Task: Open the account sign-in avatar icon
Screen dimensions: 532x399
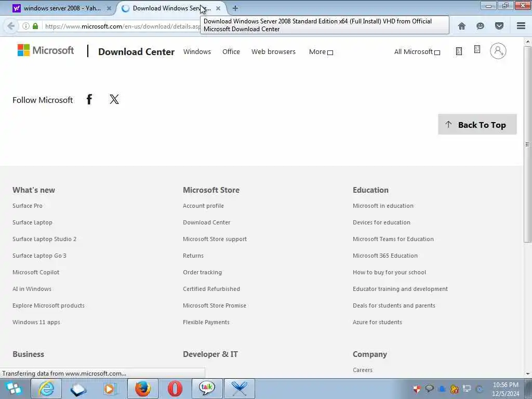Action: pyautogui.click(x=498, y=51)
